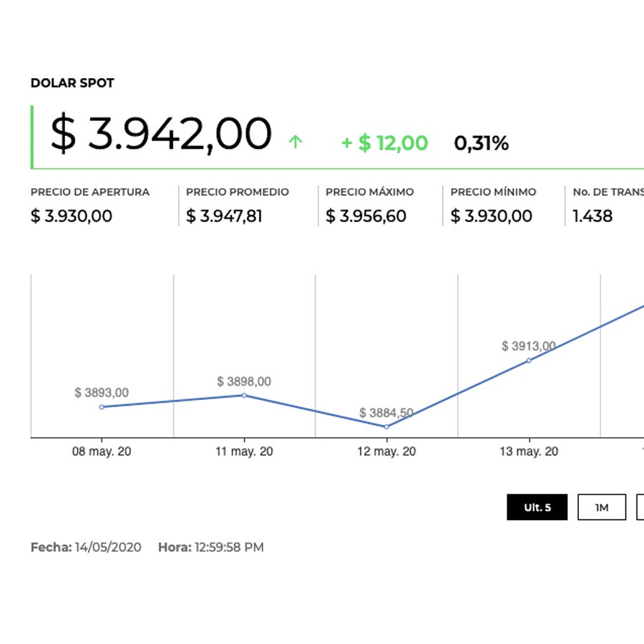This screenshot has height=644, width=644.
Task: Select the Precio de Apertura value
Action: coord(72,216)
